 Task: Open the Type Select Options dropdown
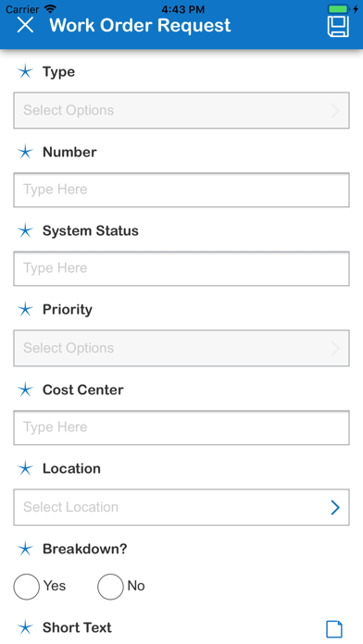coord(181,110)
